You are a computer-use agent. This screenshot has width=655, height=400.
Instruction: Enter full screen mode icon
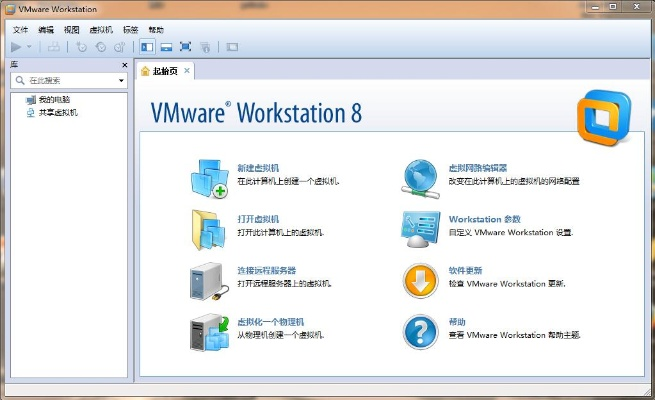pos(185,47)
